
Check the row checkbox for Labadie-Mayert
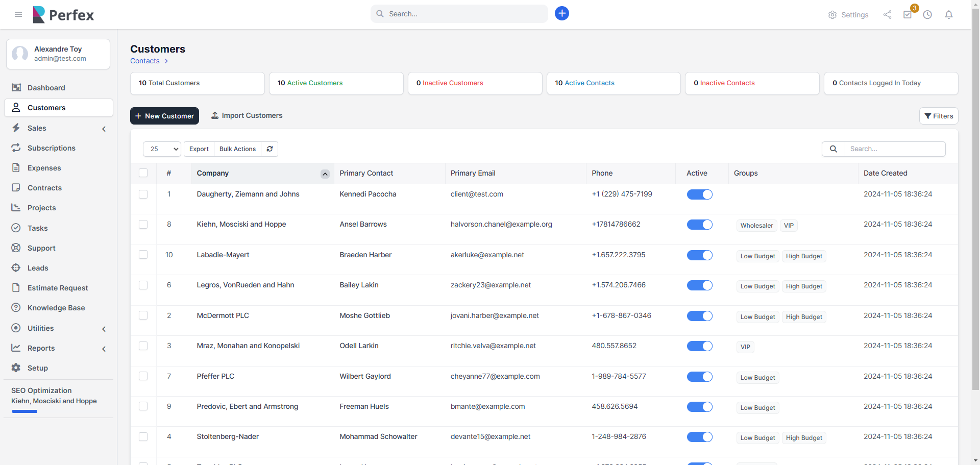point(143,255)
